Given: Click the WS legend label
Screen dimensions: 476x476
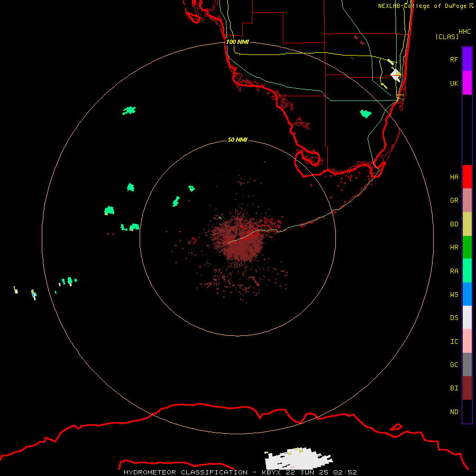Looking at the screenshot, I should click(x=454, y=295).
